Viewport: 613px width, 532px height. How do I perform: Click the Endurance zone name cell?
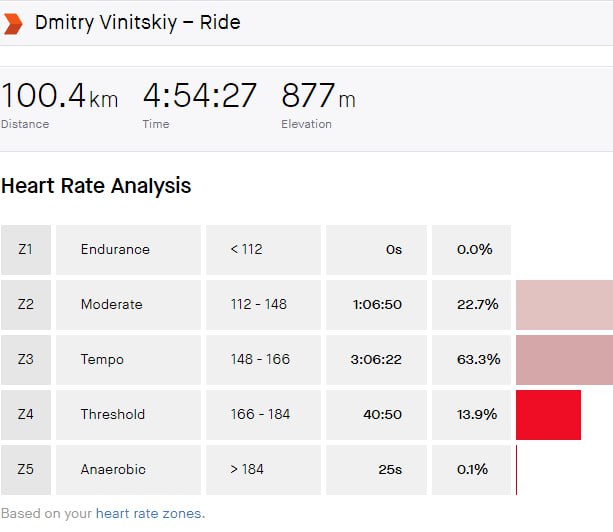(x=128, y=250)
